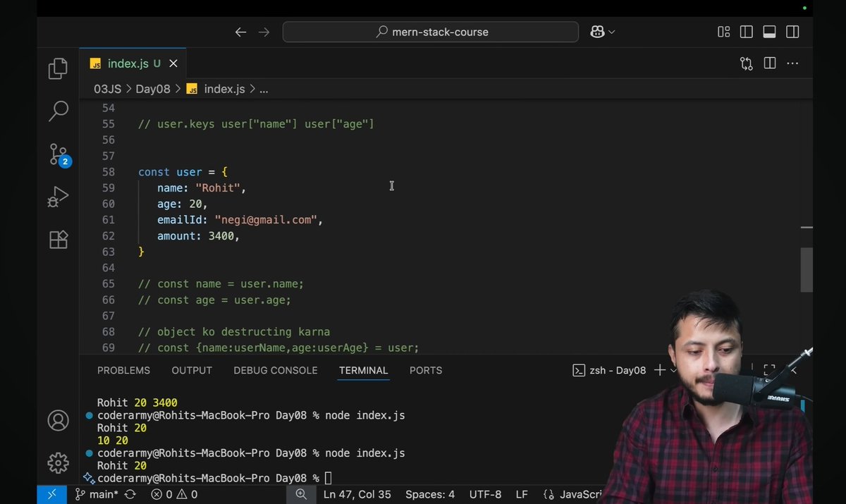The width and height of the screenshot is (846, 504).
Task: Click the emailId "negi@gmail.com" line
Action: tap(240, 220)
